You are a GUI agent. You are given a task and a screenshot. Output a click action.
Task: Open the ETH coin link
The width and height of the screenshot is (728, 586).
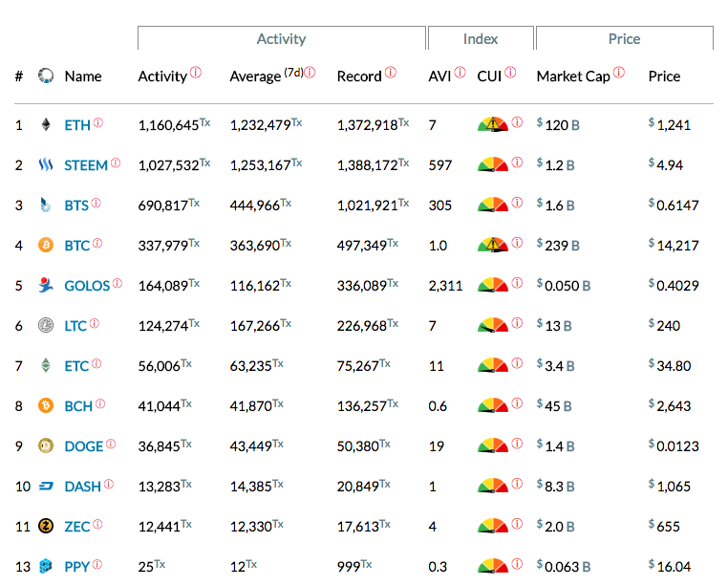click(x=77, y=125)
